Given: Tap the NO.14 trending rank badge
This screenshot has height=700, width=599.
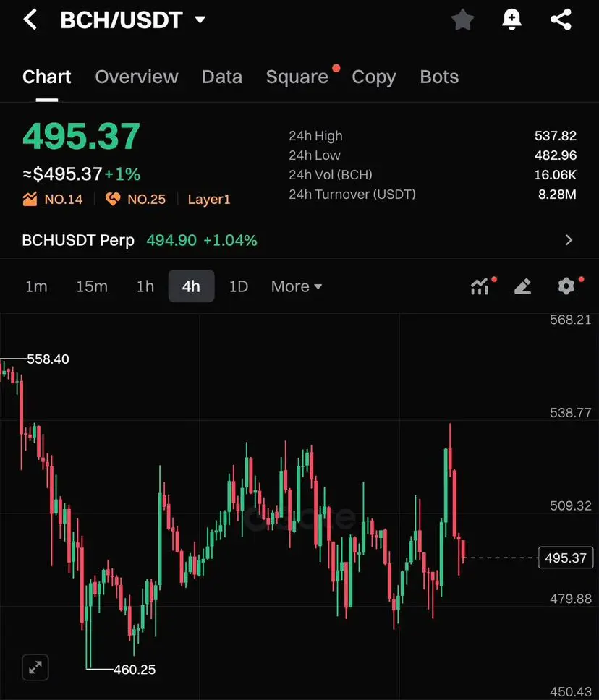Looking at the screenshot, I should [x=53, y=199].
